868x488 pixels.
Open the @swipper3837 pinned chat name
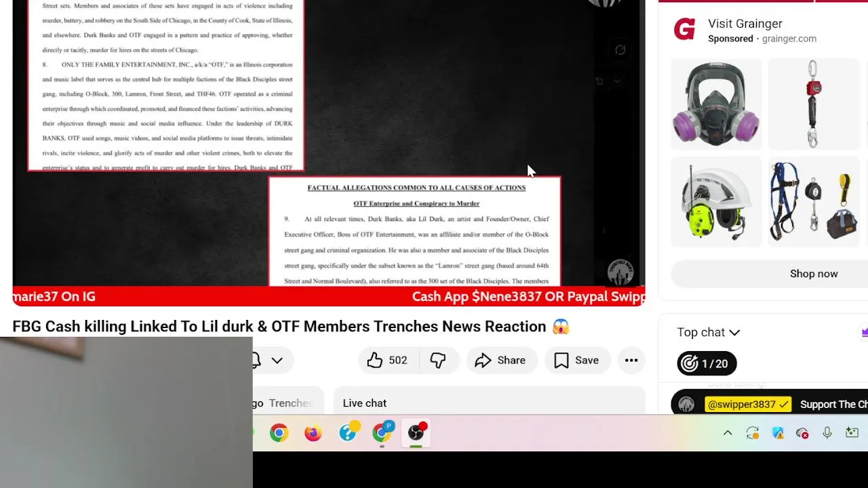pyautogui.click(x=748, y=405)
